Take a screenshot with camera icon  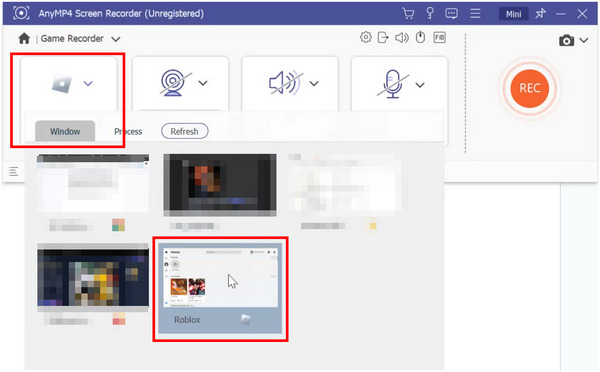(x=566, y=40)
